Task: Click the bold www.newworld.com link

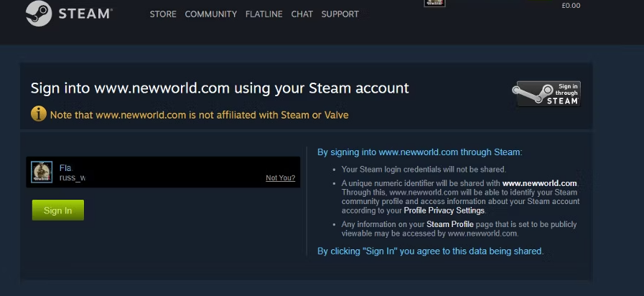Action: 539,183
